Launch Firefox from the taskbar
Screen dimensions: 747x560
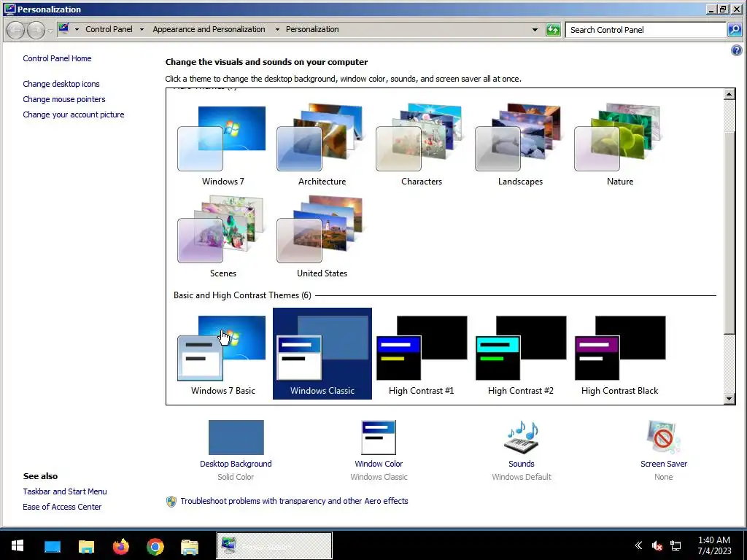[x=121, y=546]
